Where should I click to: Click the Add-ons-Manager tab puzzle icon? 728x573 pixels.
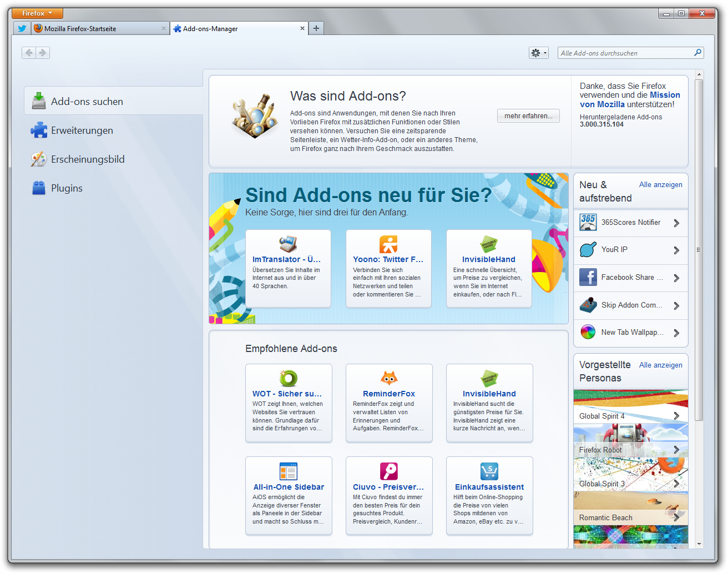(x=177, y=28)
